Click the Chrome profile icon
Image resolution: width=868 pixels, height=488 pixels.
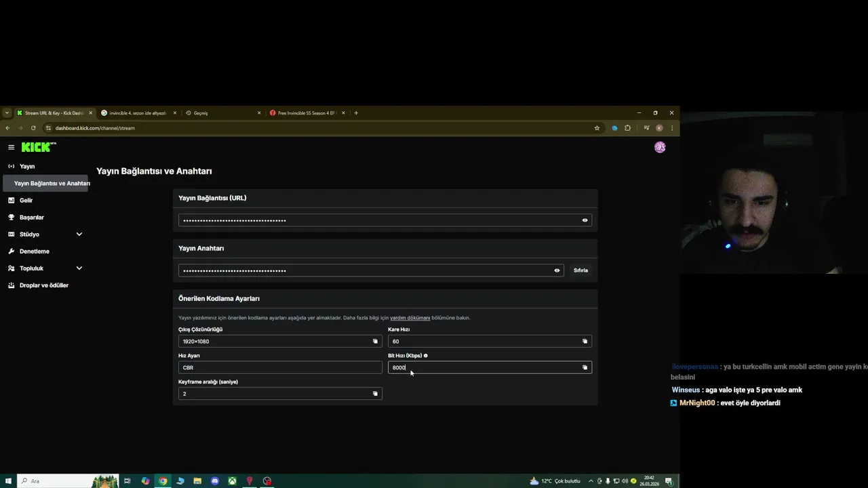tap(659, 128)
